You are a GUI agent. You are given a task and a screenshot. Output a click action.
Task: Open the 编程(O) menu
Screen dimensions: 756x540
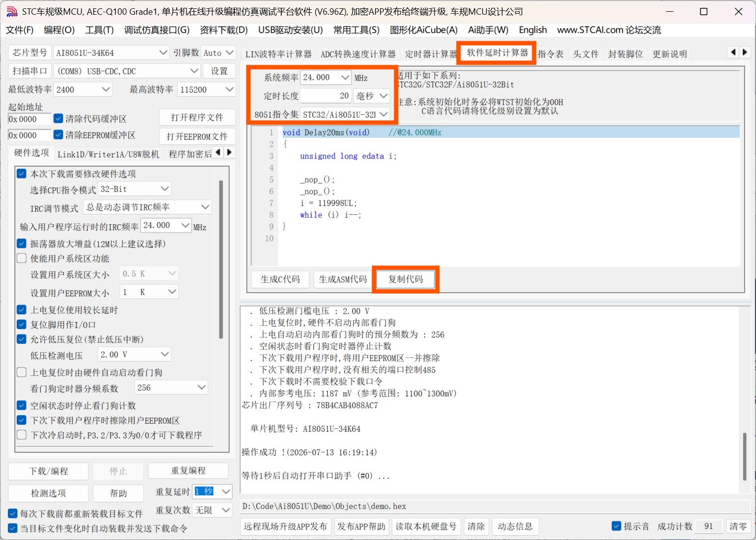(x=59, y=30)
